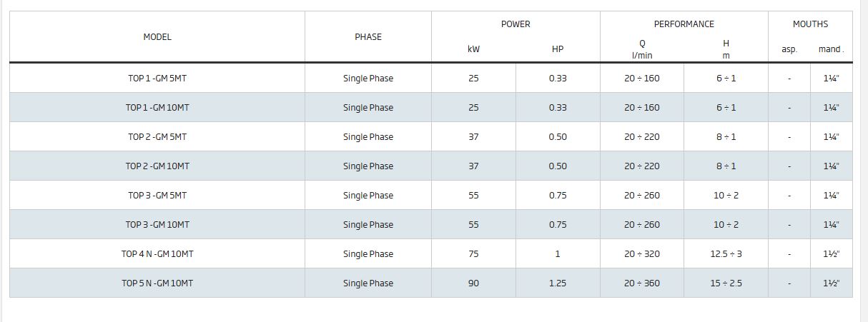Select the 1.25 HP value cell
This screenshot has width=868, height=322.
558,283
